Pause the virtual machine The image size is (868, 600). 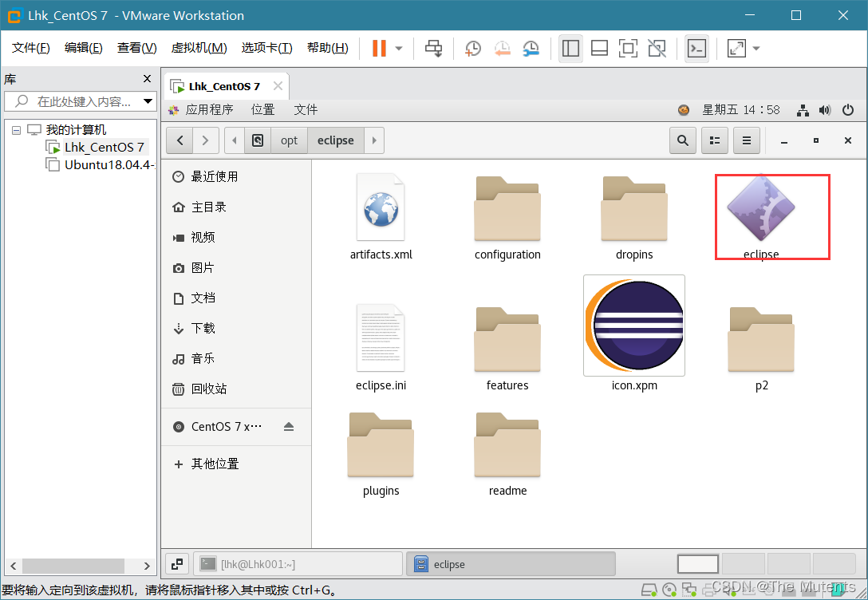tap(379, 48)
